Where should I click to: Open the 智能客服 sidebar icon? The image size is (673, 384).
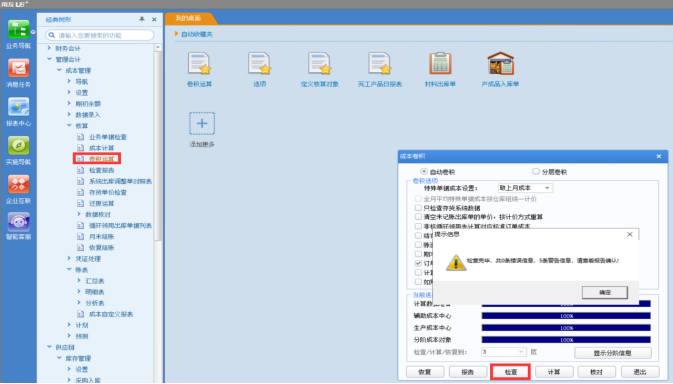18,222
